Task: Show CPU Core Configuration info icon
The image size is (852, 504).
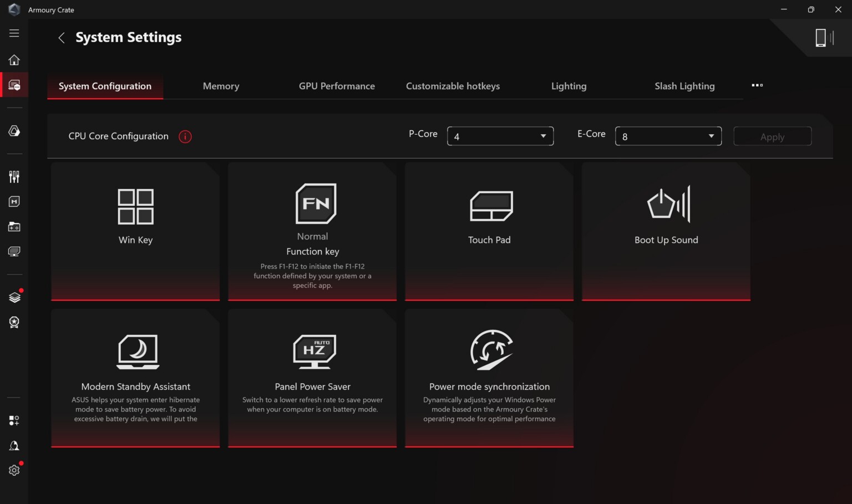Action: (185, 136)
